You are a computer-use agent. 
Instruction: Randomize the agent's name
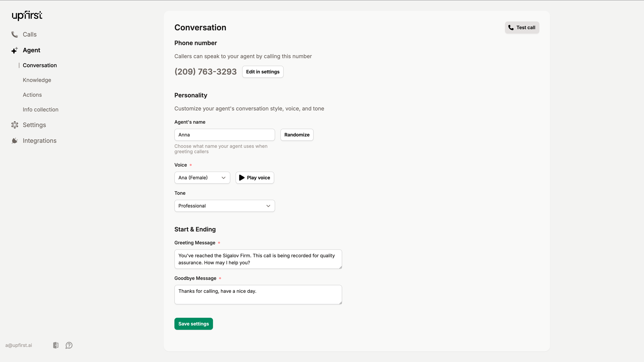297,135
